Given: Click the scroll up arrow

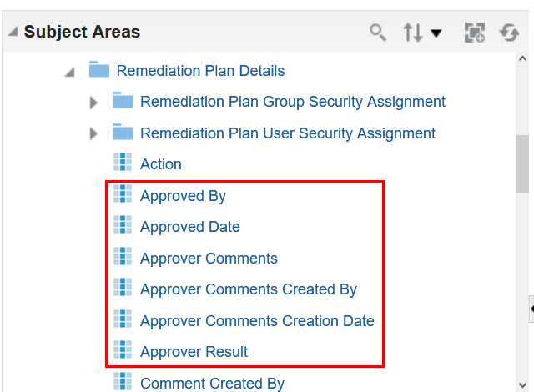Looking at the screenshot, I should (x=523, y=60).
